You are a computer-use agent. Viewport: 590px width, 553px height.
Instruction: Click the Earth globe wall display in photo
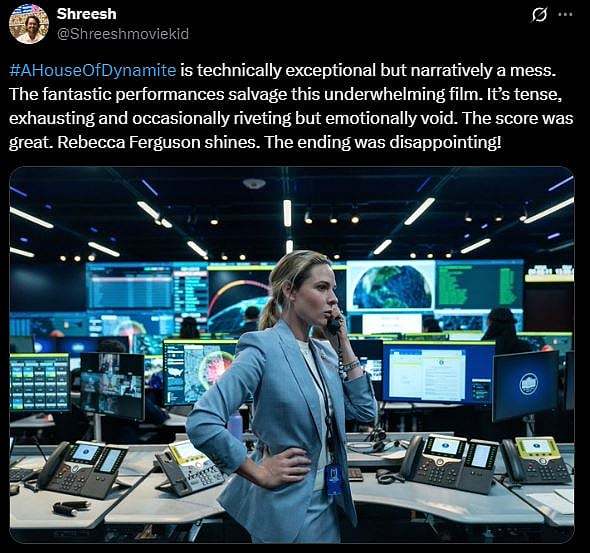(391, 285)
